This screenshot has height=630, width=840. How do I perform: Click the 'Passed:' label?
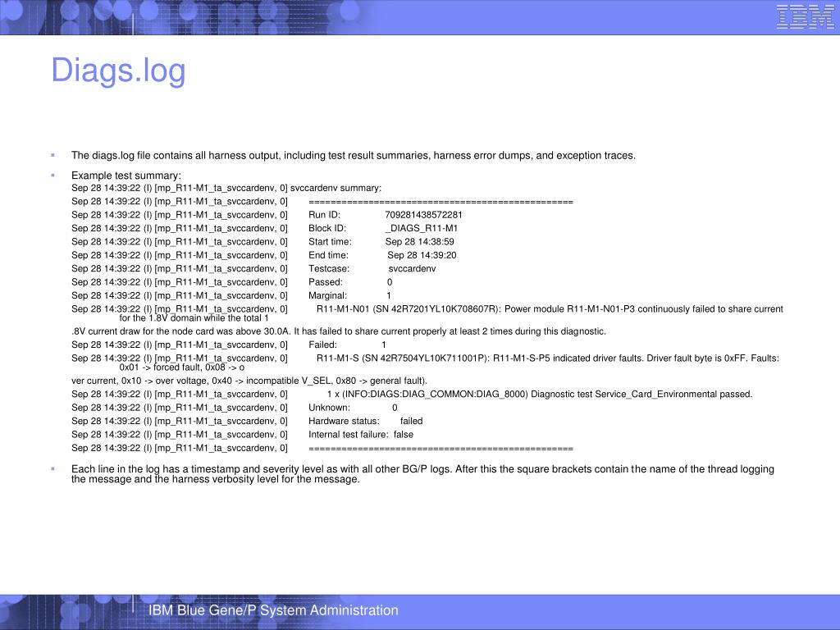[x=326, y=282]
